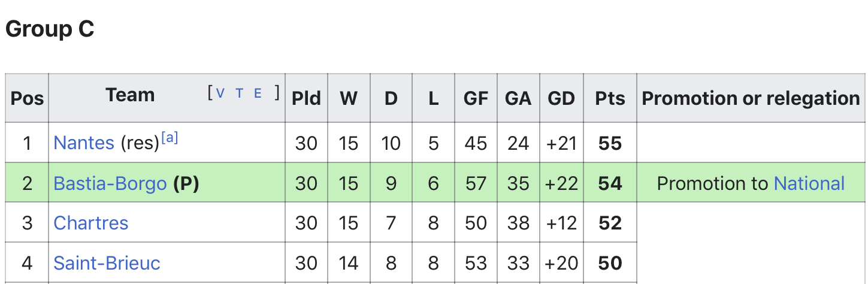The width and height of the screenshot is (868, 284).
Task: Click the Pos column header
Action: coord(28,98)
